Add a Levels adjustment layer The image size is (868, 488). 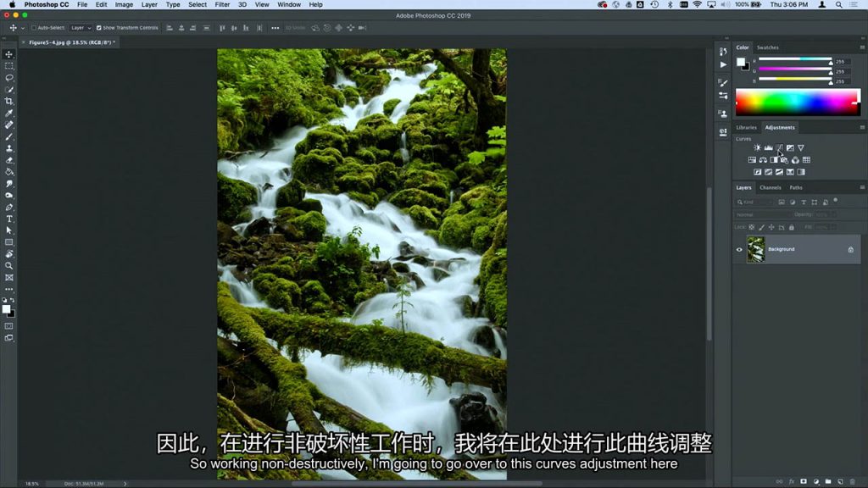tap(768, 147)
